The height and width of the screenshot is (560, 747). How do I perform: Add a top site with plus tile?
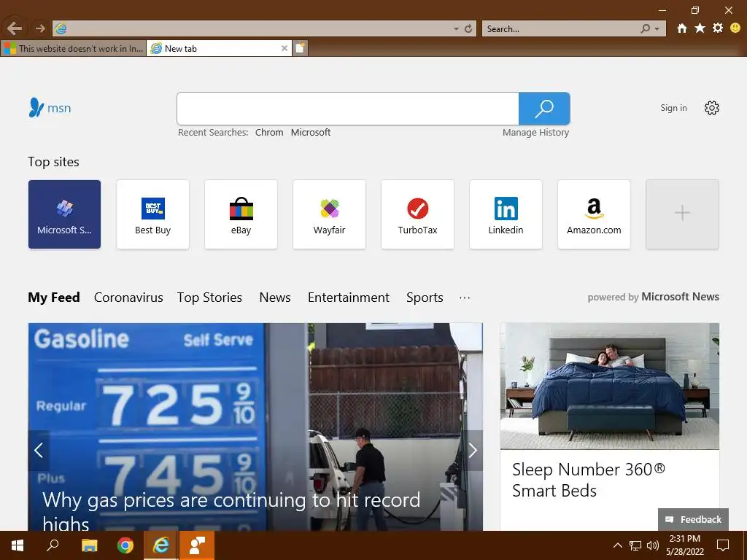pyautogui.click(x=682, y=214)
